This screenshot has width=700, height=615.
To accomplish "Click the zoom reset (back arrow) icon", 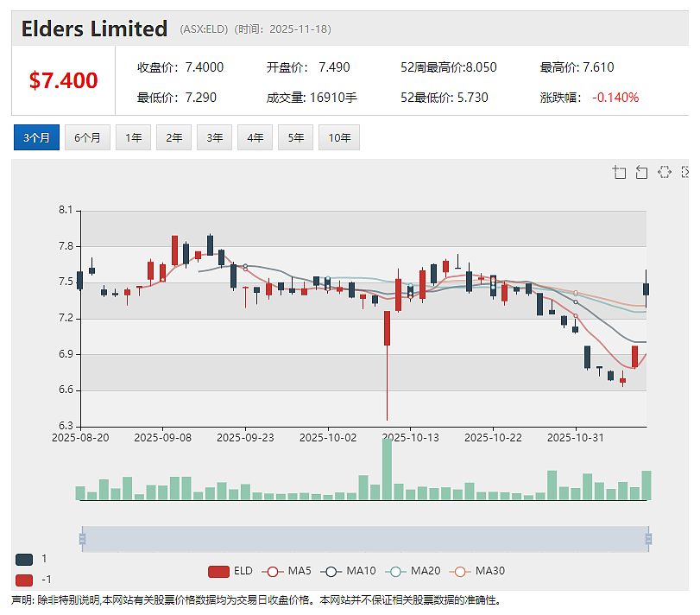I will pos(641,172).
